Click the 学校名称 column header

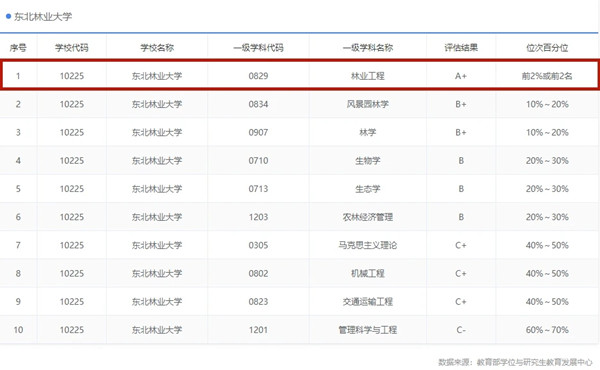[157, 48]
